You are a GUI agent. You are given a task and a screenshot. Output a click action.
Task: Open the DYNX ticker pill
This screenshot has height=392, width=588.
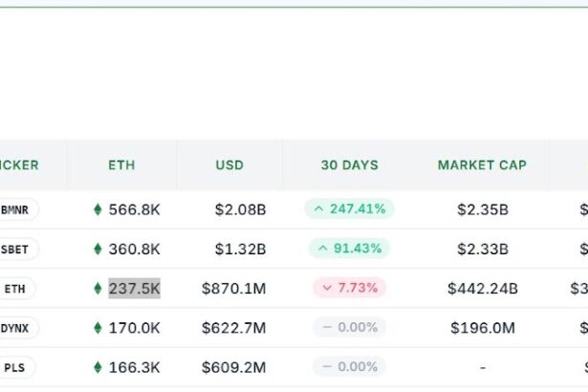[16, 328]
